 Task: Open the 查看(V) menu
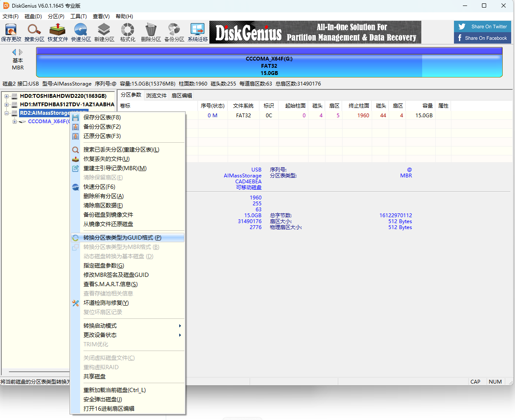click(x=101, y=17)
